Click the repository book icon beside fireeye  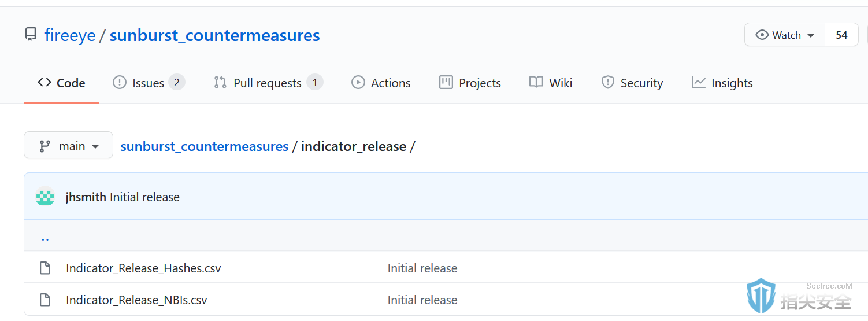coord(31,35)
